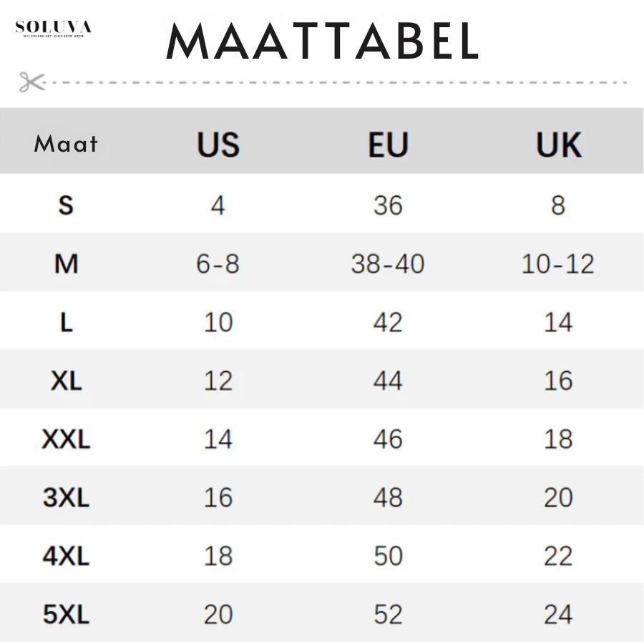Screen dimensions: 644x644
Task: Click the XXL size row label
Action: (66, 439)
